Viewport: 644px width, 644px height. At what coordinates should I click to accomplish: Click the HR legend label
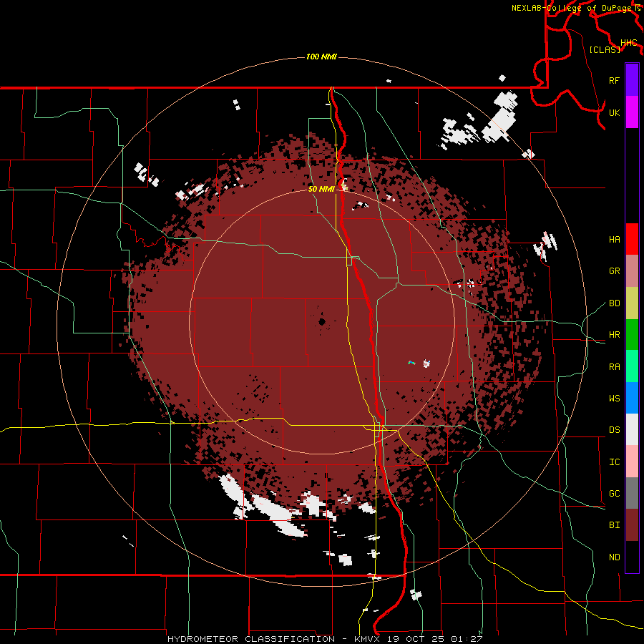614,335
